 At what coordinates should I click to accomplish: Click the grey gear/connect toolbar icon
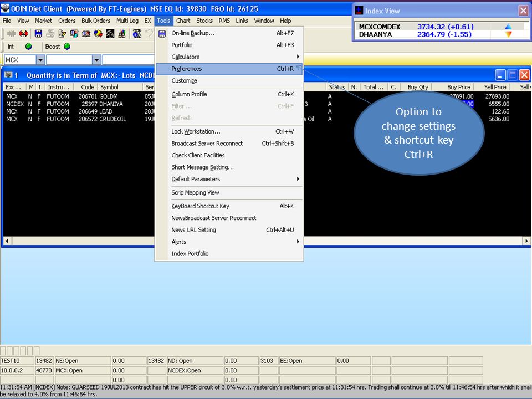point(12,34)
